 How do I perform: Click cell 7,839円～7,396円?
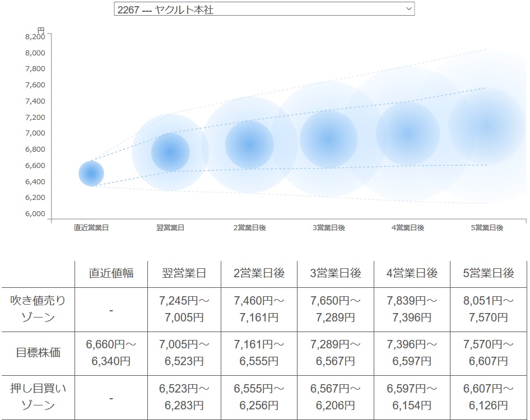coord(412,309)
